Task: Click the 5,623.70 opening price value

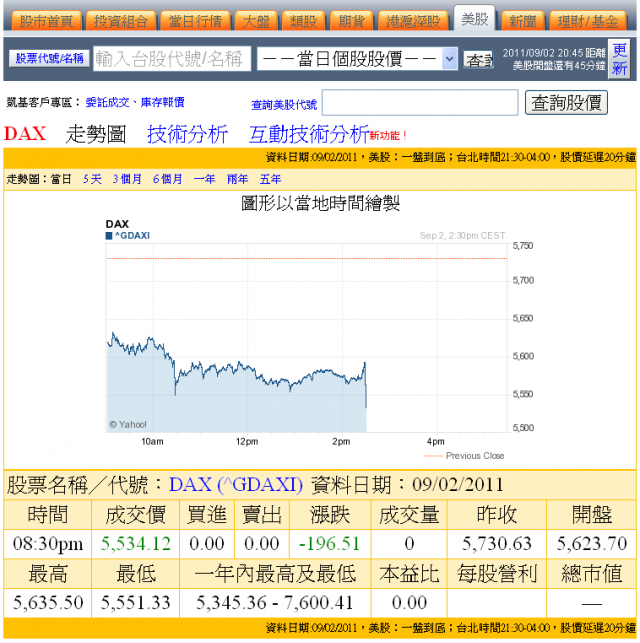Action: tap(591, 544)
